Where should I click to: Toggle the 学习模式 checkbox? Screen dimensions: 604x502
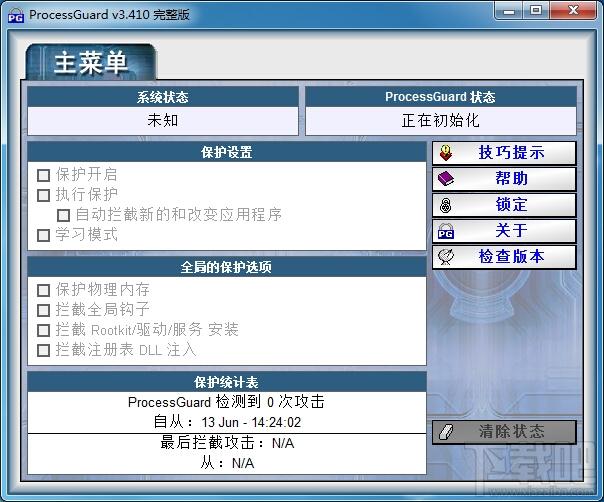point(44,235)
